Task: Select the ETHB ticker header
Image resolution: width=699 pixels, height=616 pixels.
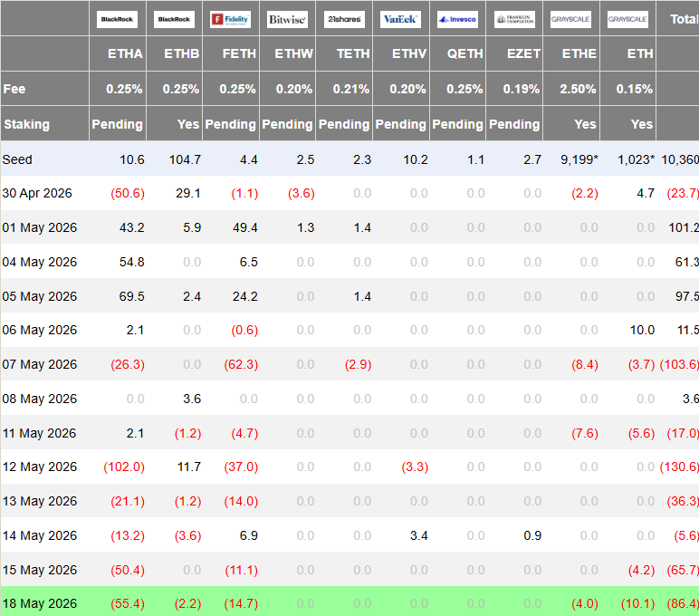Action: [x=181, y=53]
